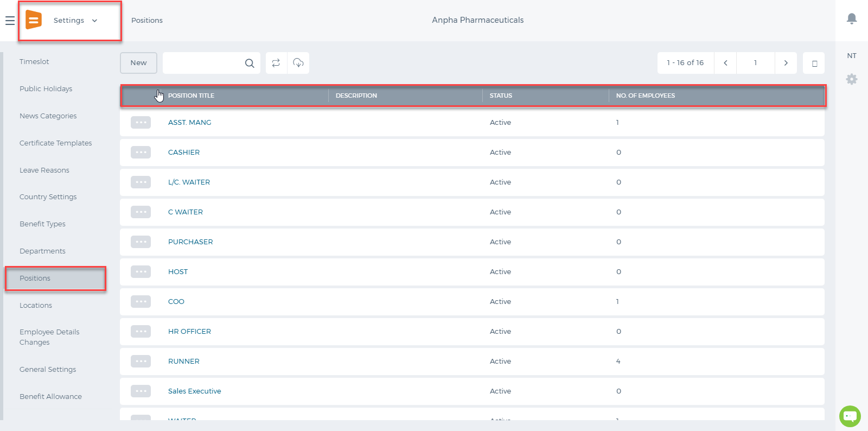Click the refresh list icon
Screen dimensions: 868x431
pyautogui.click(x=276, y=63)
